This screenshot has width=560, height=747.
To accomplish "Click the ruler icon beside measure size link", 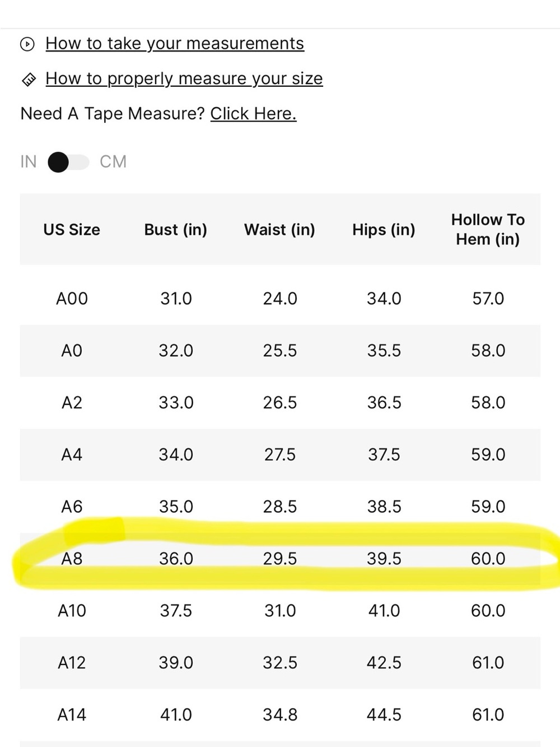I will (29, 80).
